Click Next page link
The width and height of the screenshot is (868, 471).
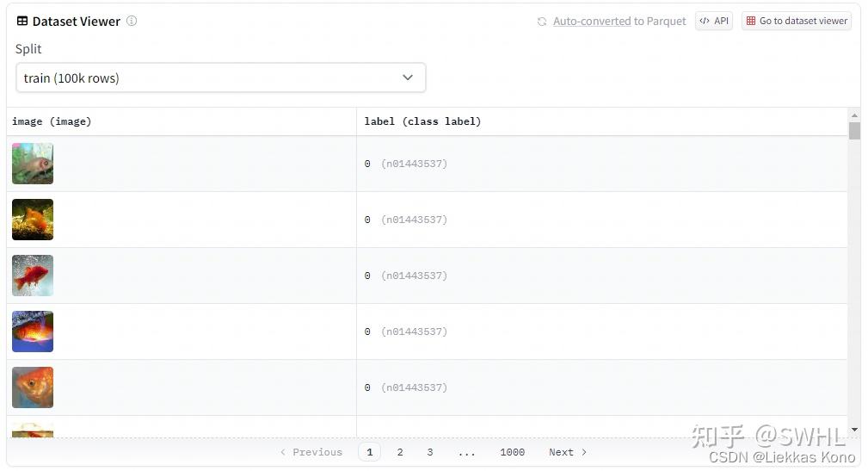tap(568, 452)
